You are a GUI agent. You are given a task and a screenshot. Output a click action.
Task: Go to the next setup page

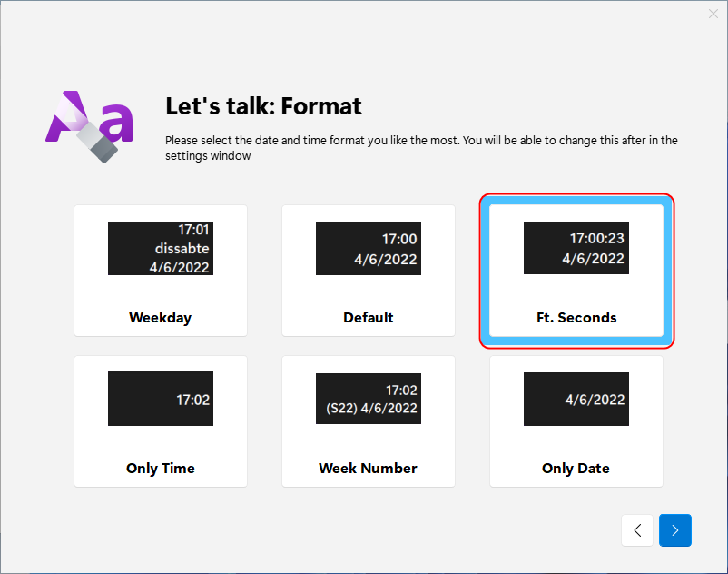click(x=675, y=529)
